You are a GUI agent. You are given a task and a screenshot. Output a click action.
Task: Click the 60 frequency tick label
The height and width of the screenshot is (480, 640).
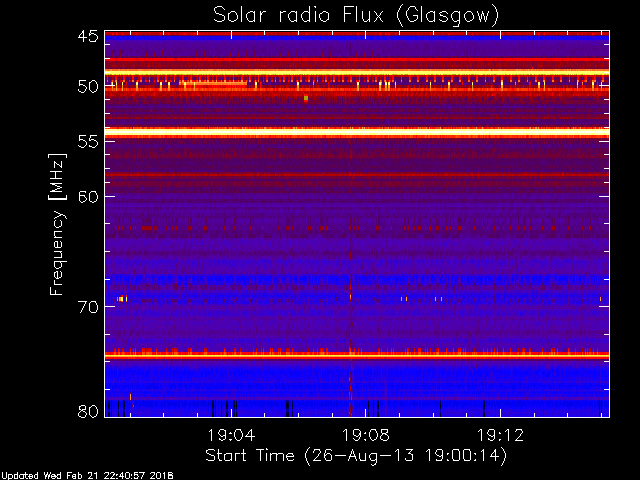[88, 197]
